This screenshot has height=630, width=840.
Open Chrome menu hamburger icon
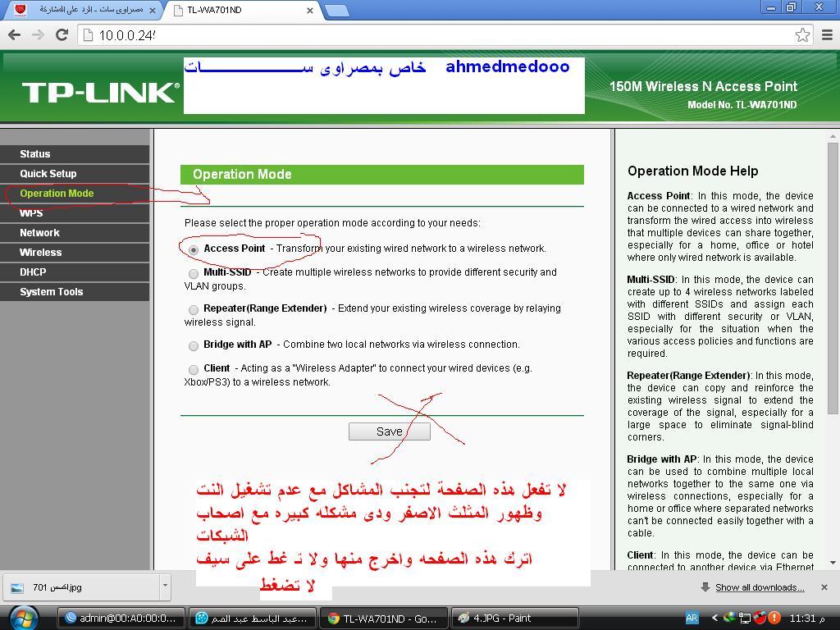click(x=827, y=34)
